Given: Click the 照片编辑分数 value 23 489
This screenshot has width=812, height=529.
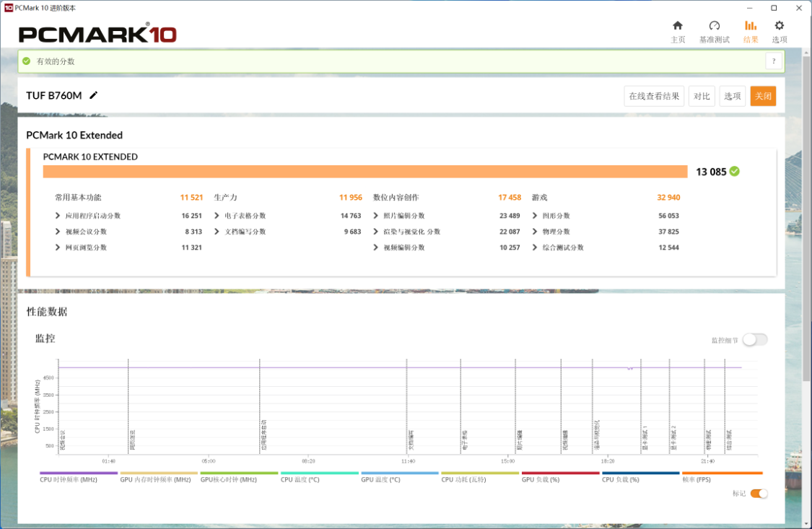Looking at the screenshot, I should [510, 215].
